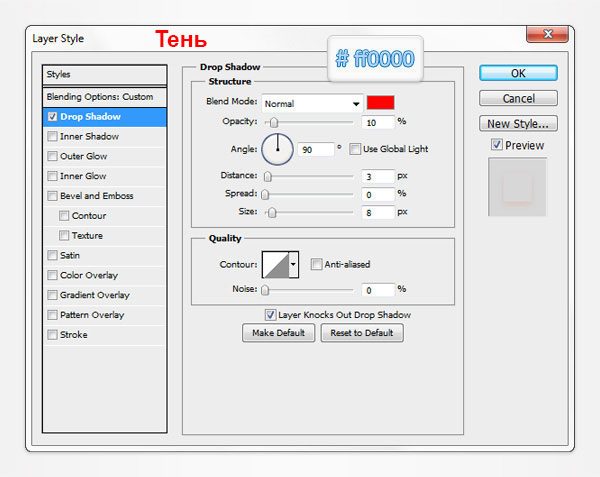Click the Noise value field

tap(378, 290)
